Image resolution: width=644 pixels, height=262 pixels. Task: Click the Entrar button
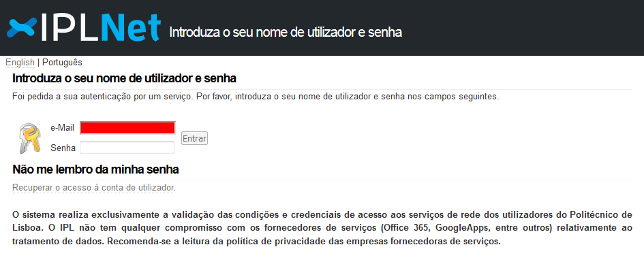(x=194, y=139)
